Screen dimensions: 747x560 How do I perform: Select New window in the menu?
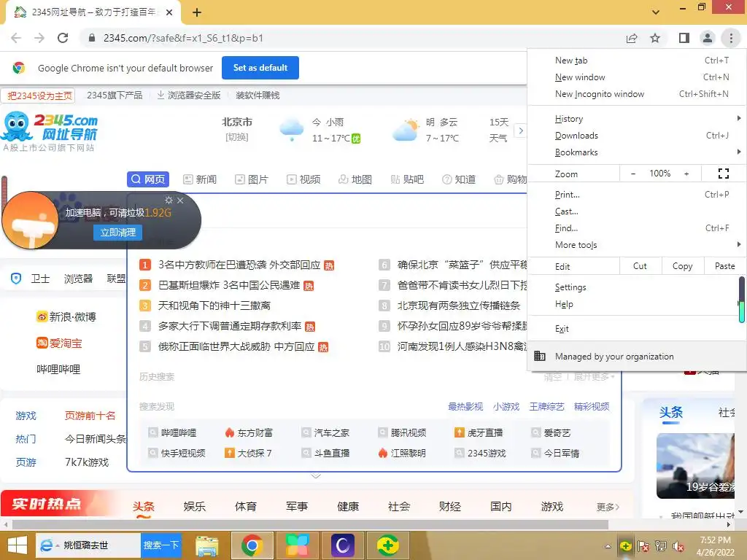(637, 77)
